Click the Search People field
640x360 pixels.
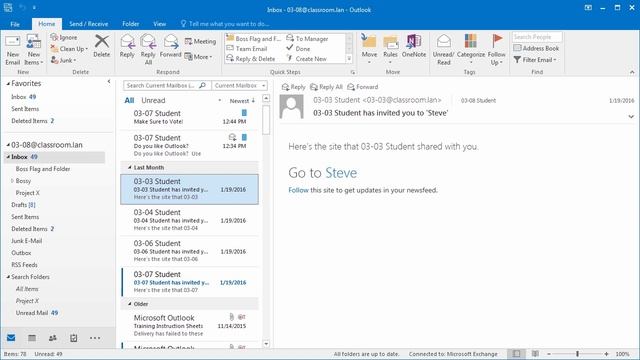point(537,37)
